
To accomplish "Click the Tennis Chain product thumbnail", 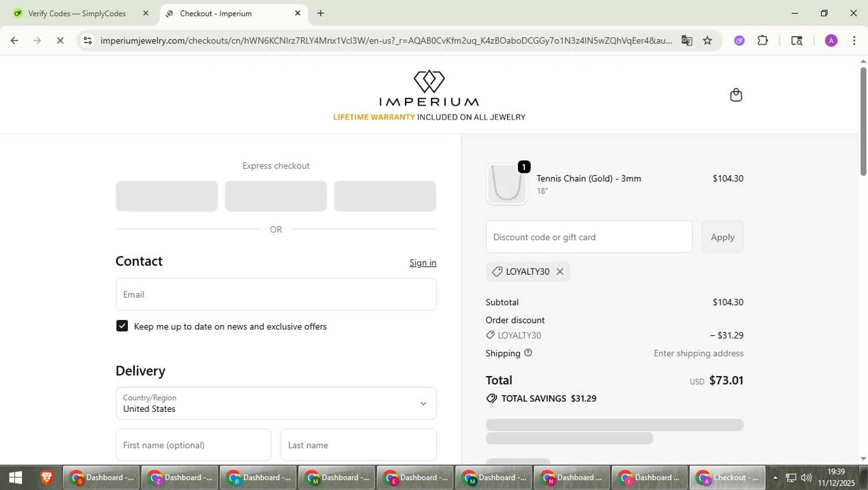I will (x=507, y=184).
